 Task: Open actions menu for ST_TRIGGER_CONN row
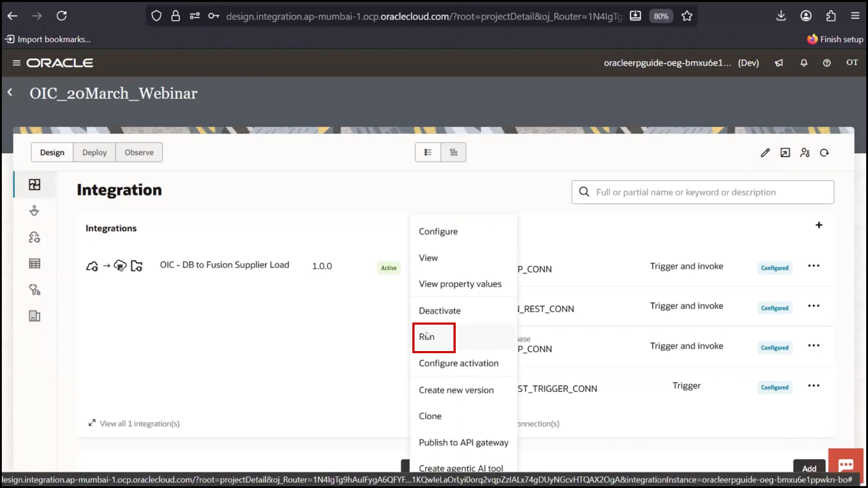pos(814,385)
